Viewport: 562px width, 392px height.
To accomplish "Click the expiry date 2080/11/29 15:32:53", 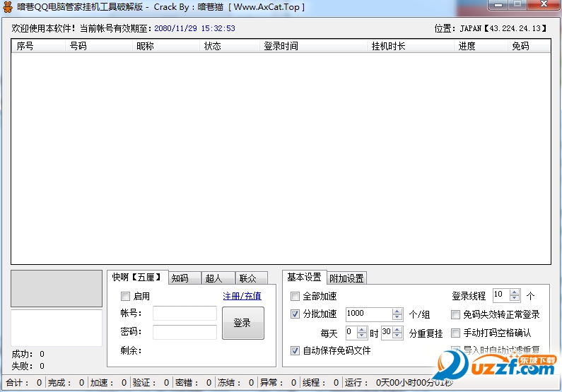I will [194, 28].
